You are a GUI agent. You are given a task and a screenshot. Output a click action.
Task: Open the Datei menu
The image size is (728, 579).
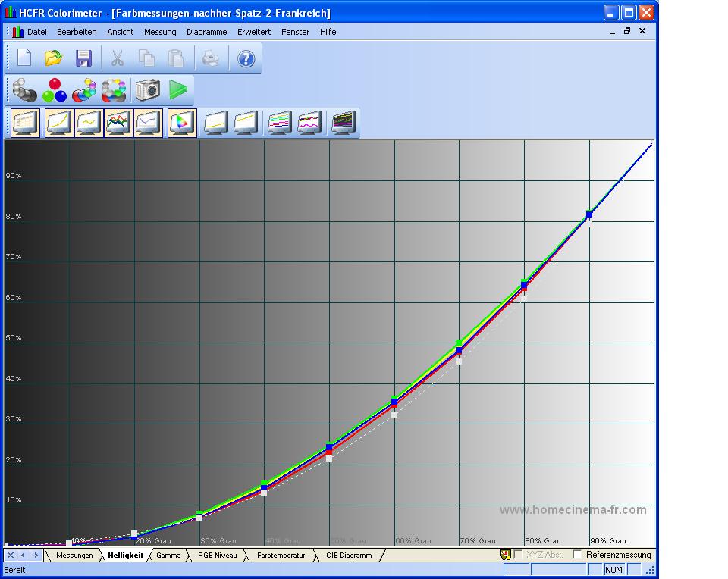pos(37,32)
